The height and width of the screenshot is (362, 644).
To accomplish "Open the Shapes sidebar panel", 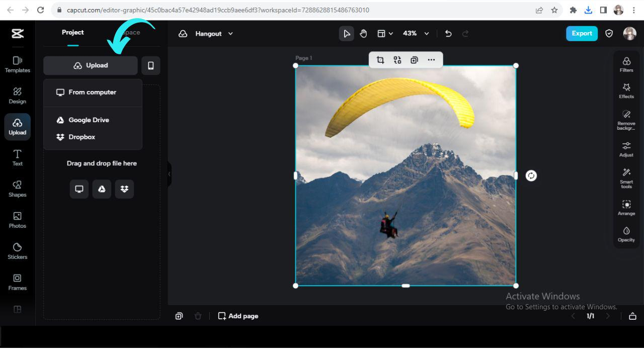I will [x=17, y=189].
